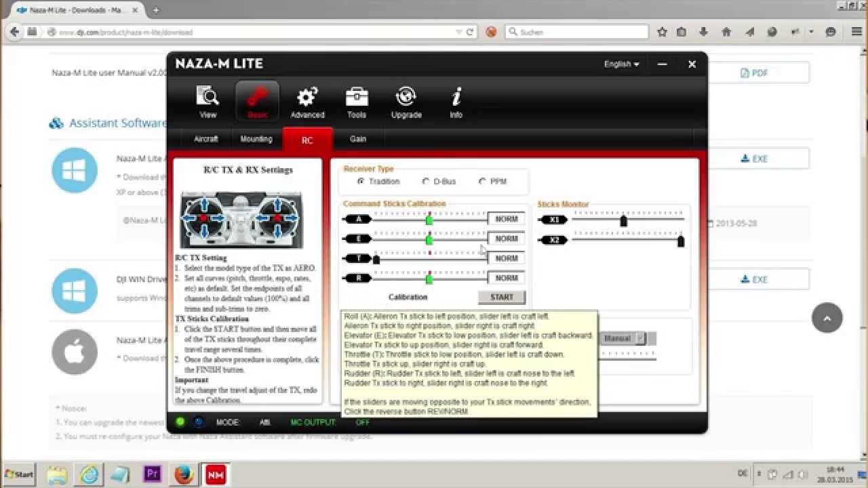Click the green status indicator light
868x488 pixels.
pos(180,422)
